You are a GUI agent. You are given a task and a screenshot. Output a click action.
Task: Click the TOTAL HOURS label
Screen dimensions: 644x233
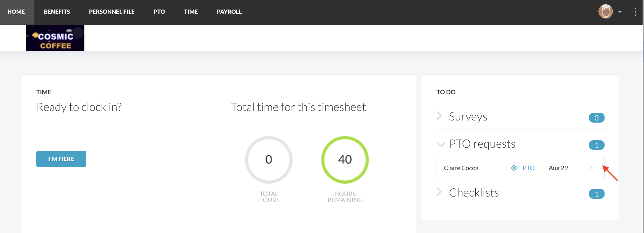(269, 197)
